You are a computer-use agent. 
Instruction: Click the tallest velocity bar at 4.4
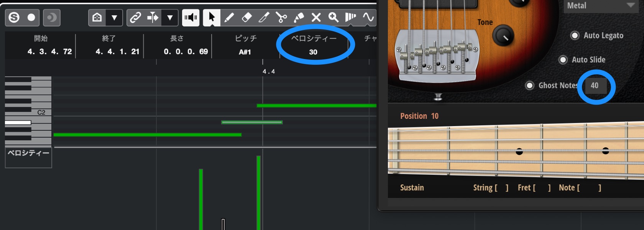tap(259, 193)
